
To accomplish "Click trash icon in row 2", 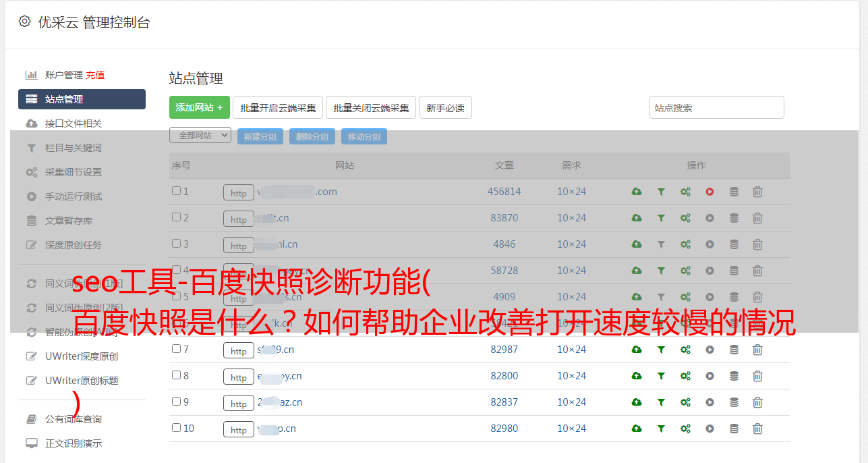I will coord(757,218).
